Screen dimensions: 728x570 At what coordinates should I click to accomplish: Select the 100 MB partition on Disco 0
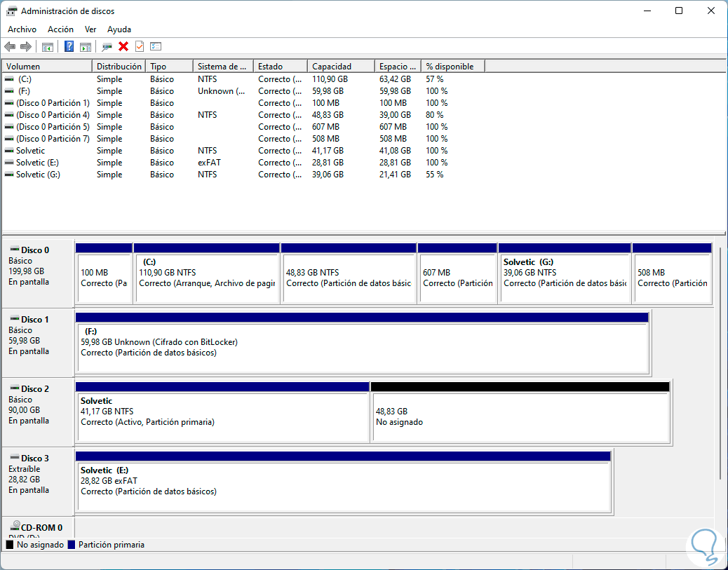pos(104,274)
